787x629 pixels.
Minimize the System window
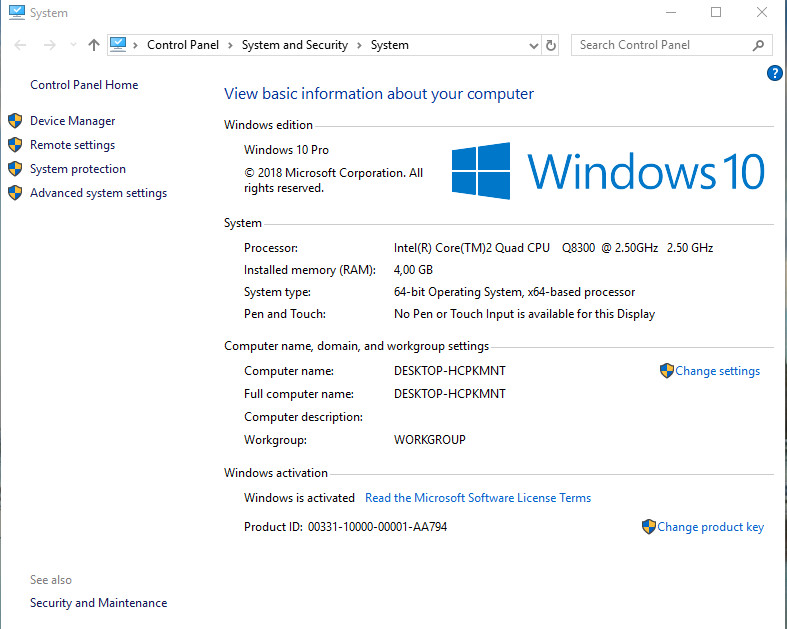coord(671,13)
